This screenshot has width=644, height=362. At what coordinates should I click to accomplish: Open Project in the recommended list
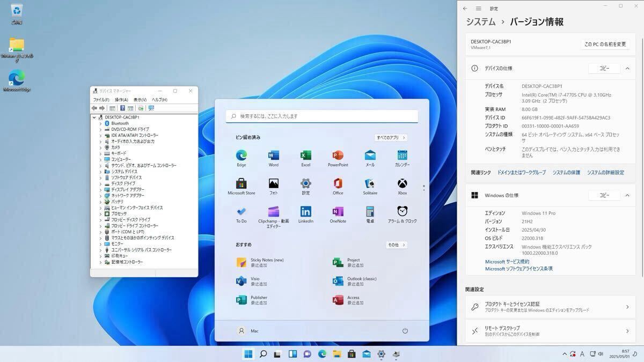click(348, 262)
